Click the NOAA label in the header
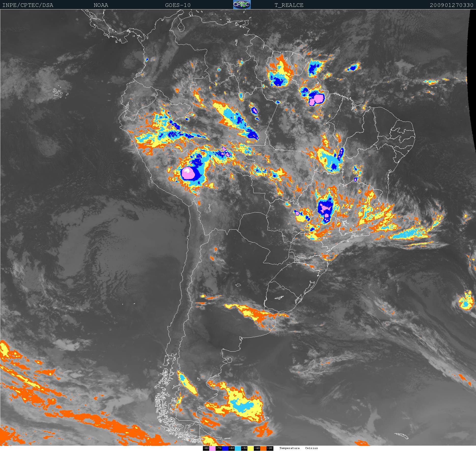The height and width of the screenshot is (451, 476). click(x=101, y=5)
